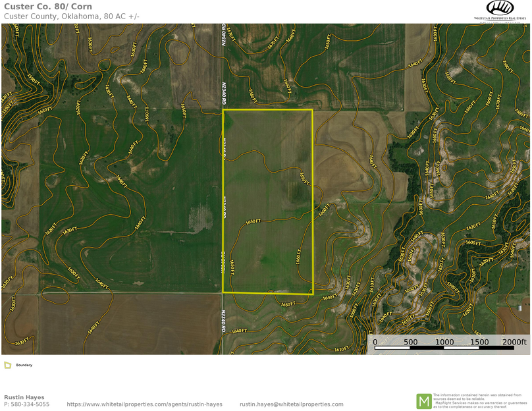Click the N2340 RD label below the parcel
Viewport: 532px width, 411px height.
click(x=224, y=319)
